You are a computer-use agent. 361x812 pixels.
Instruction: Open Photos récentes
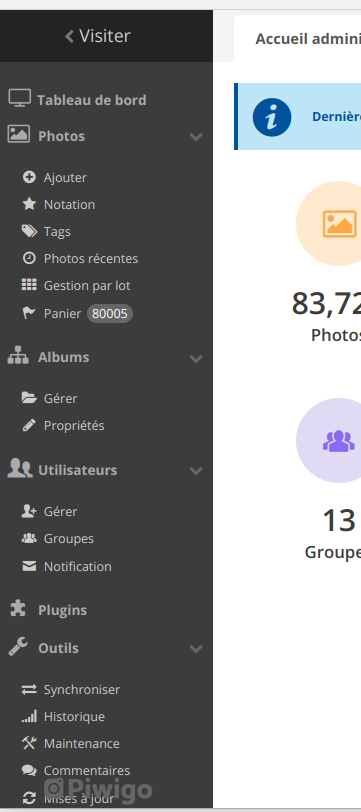pyautogui.click(x=91, y=258)
